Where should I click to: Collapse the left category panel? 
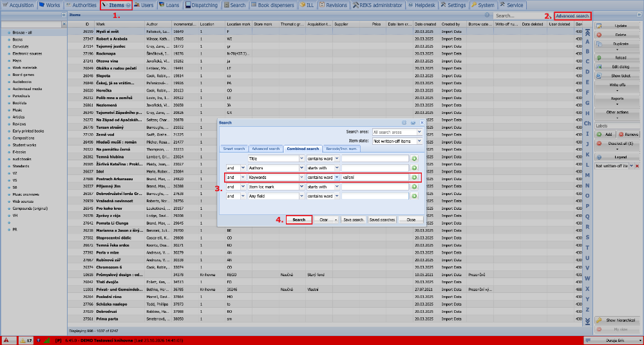point(64,15)
